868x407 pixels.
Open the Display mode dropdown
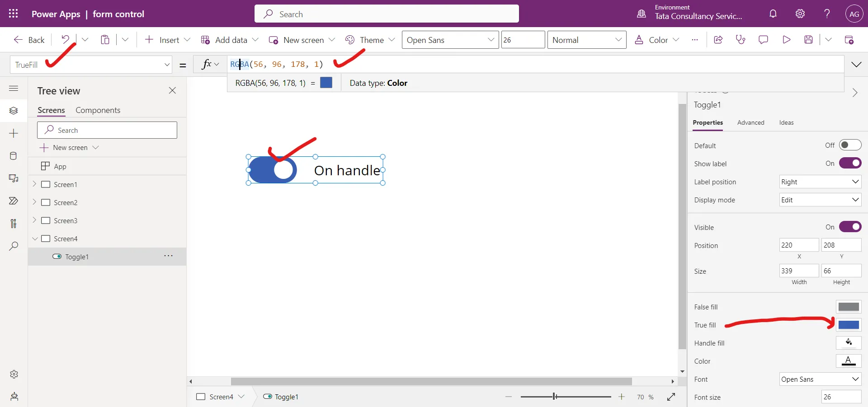coord(820,200)
